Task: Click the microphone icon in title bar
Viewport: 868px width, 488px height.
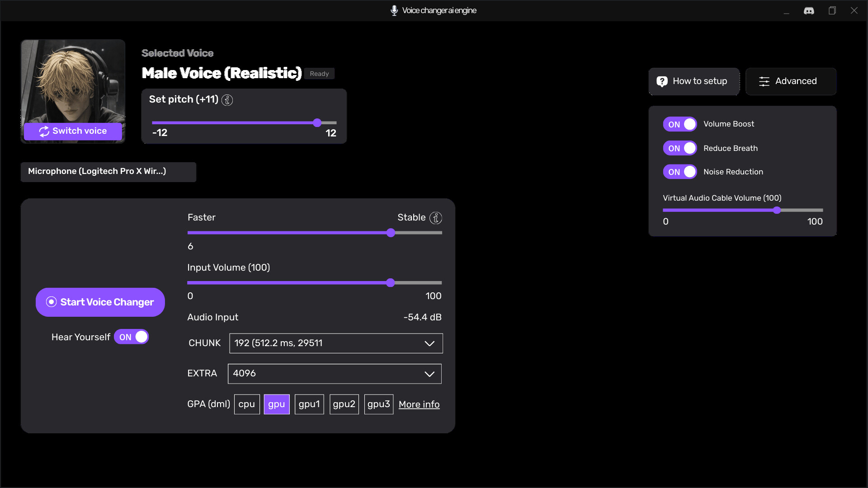Action: coord(394,10)
